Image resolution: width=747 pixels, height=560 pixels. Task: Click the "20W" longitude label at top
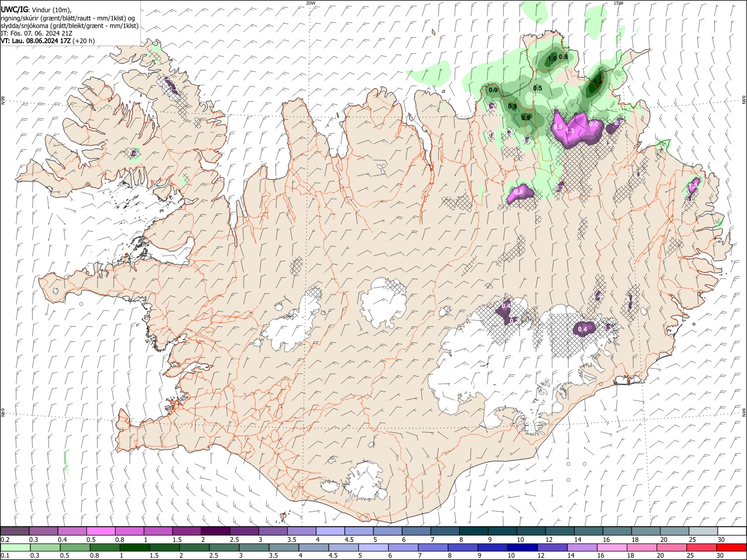coord(310,3)
